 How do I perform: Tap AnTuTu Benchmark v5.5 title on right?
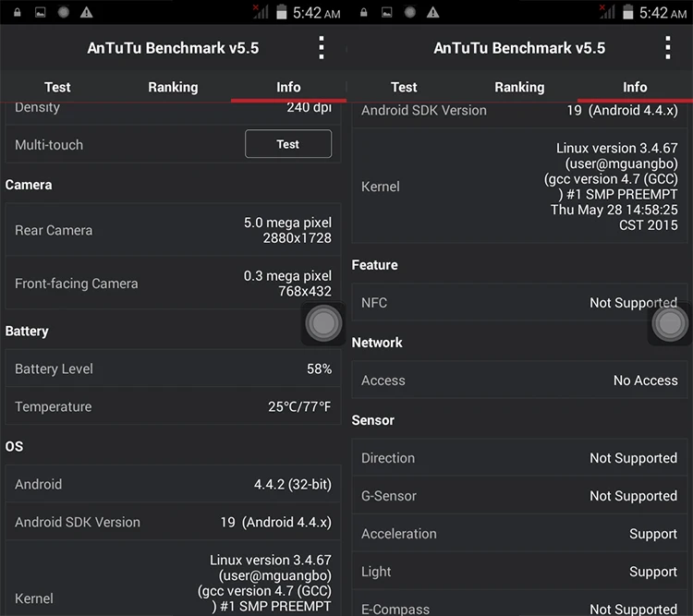[x=519, y=48]
